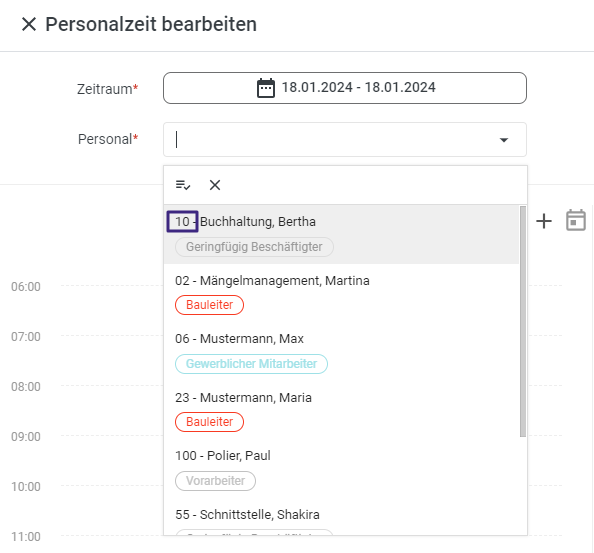The image size is (594, 553).
Task: Pick 23 - Mustermann, Maria from list
Action: coord(341,410)
